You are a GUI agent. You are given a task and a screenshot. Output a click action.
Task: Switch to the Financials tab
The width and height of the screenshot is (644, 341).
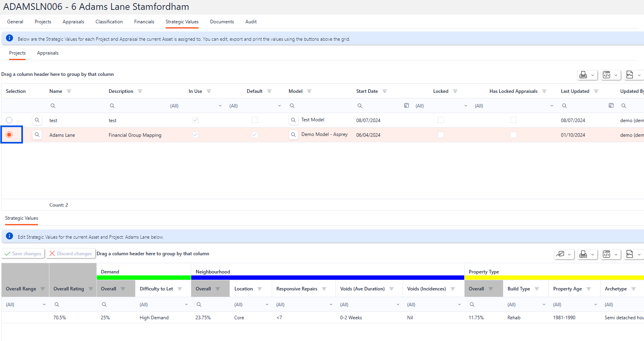click(x=144, y=22)
